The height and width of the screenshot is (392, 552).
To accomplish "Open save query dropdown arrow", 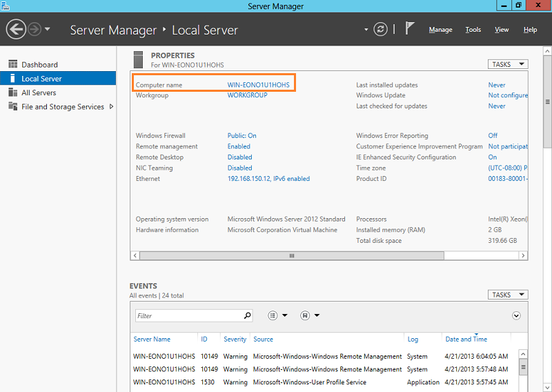I will tap(317, 315).
